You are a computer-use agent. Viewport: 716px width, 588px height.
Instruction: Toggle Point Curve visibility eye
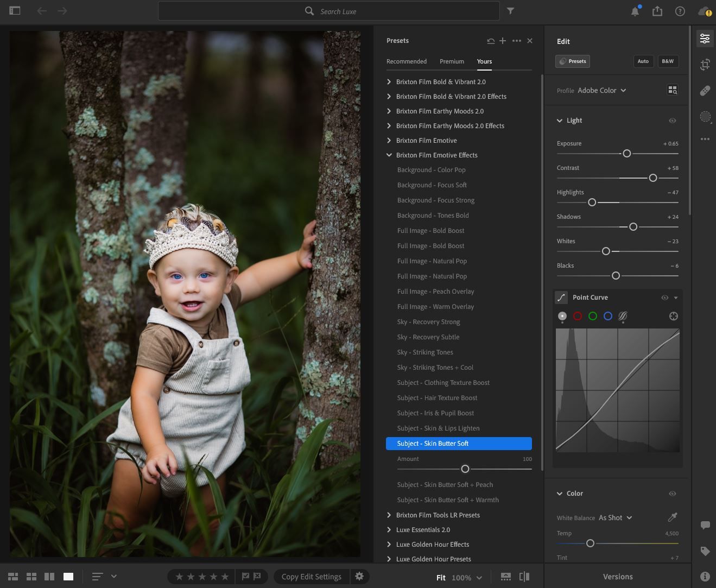click(x=664, y=298)
